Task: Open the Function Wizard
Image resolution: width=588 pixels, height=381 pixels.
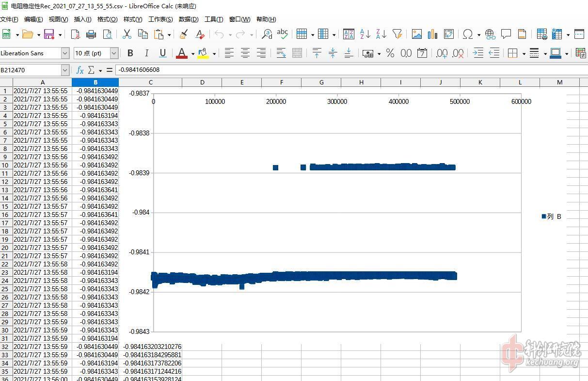Action: pyautogui.click(x=80, y=70)
